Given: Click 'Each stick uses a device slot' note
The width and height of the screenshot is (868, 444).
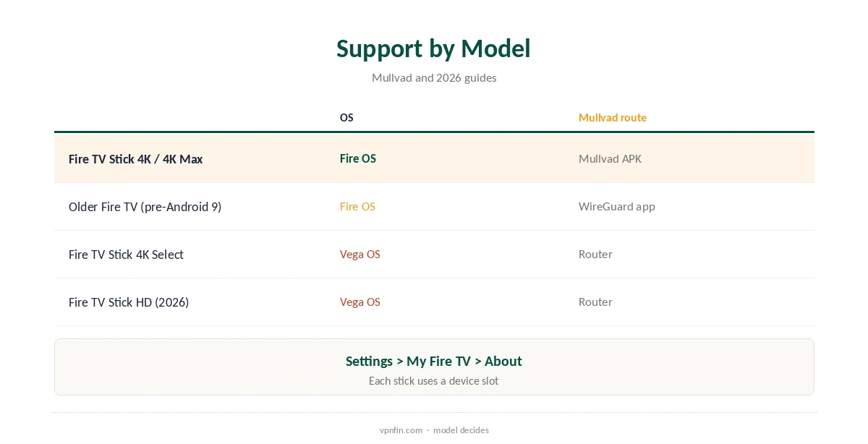Looking at the screenshot, I should pyautogui.click(x=433, y=380).
